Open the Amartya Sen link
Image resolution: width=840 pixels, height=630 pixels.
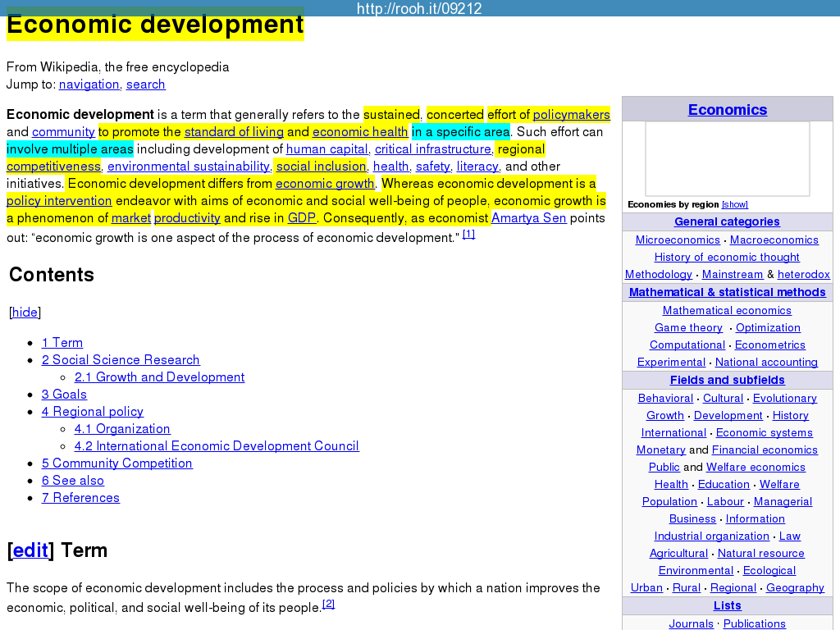(x=528, y=218)
